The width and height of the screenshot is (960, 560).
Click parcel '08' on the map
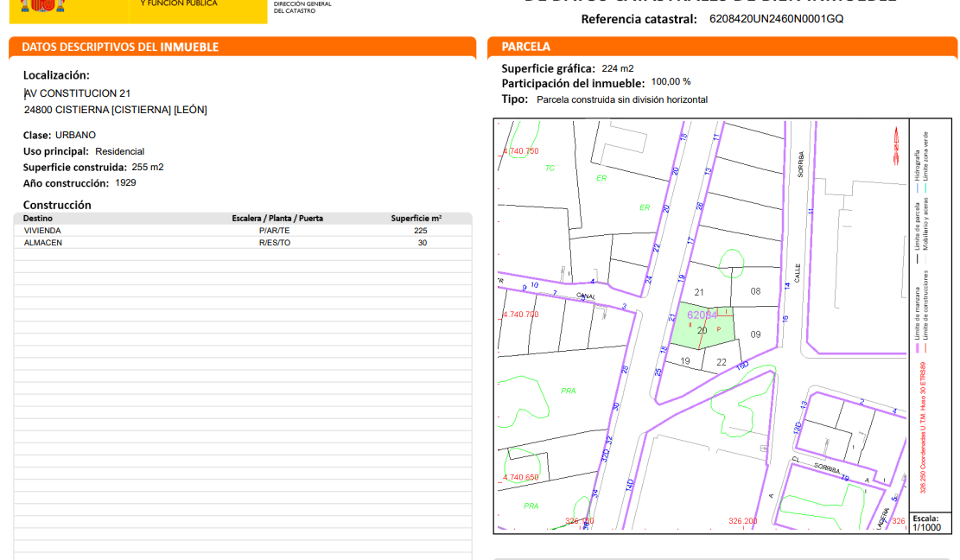tap(755, 291)
